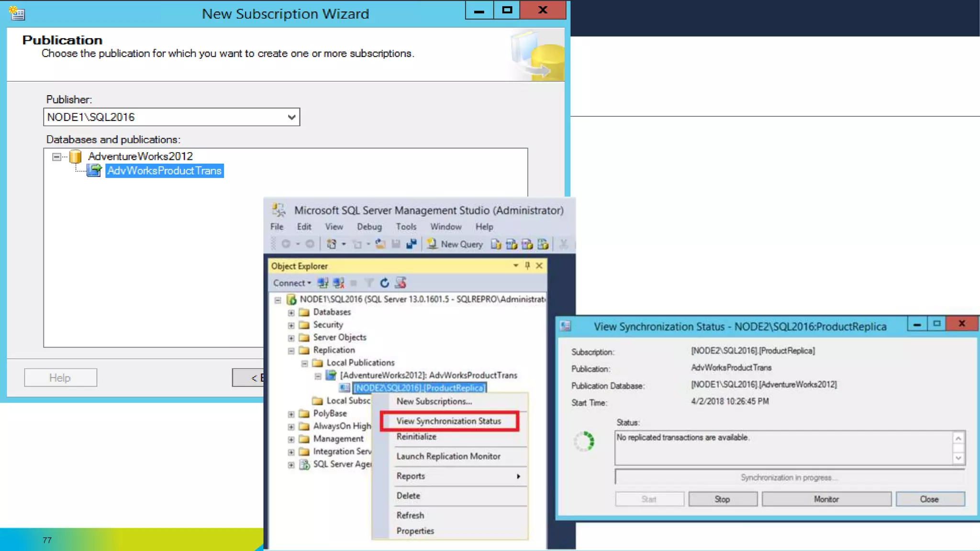Image resolution: width=980 pixels, height=551 pixels.
Task: Click the Analysis Services XMLA Query icon
Action: tap(543, 244)
